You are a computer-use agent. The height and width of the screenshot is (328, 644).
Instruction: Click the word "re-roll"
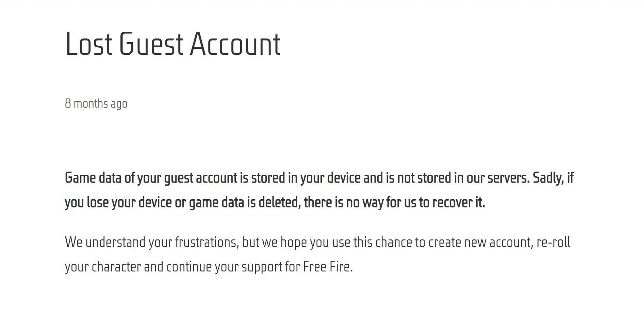[x=553, y=243]
